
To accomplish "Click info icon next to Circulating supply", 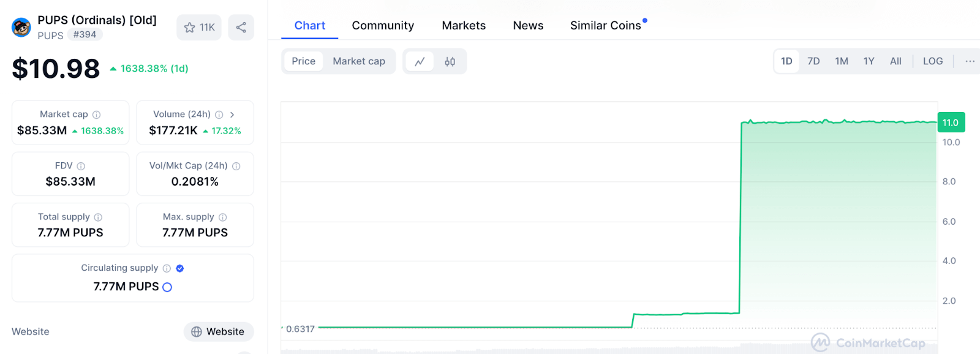I will coord(167,268).
